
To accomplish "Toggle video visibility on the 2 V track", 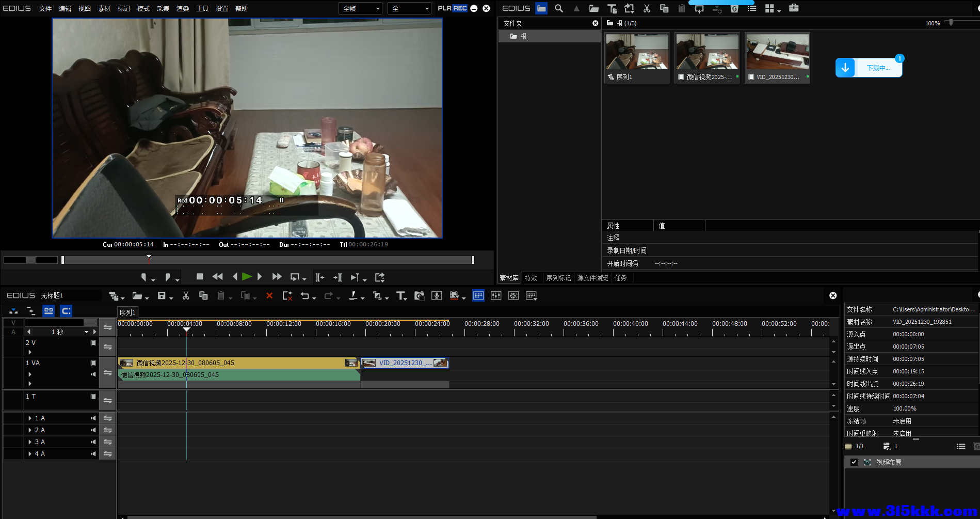I will pos(93,343).
